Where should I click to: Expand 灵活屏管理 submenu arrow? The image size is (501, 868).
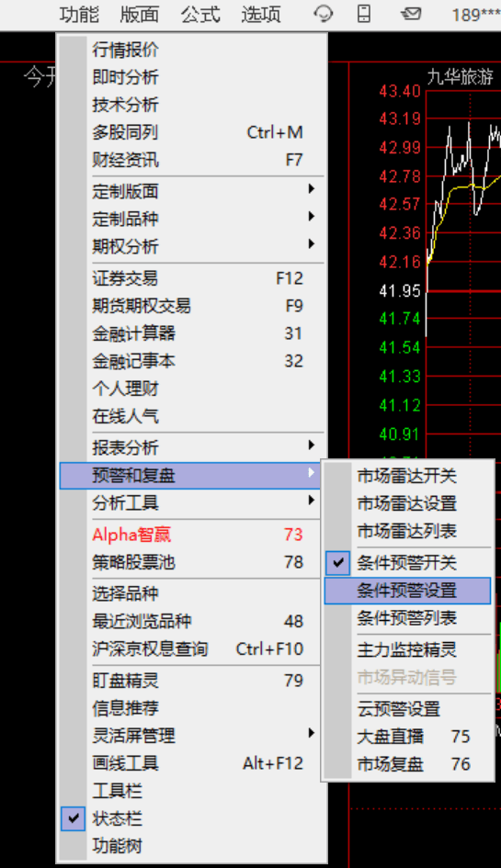tap(311, 734)
